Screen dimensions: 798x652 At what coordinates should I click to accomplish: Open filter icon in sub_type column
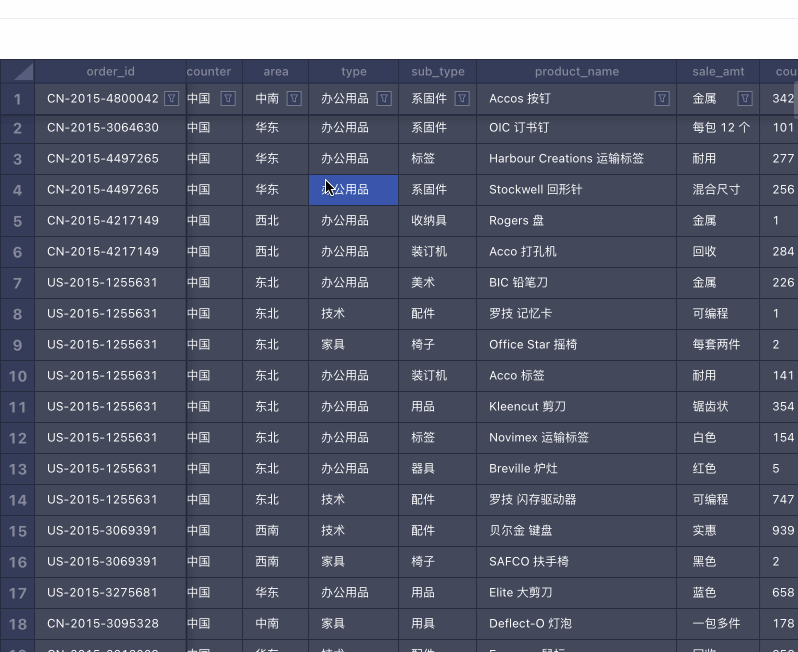click(462, 99)
